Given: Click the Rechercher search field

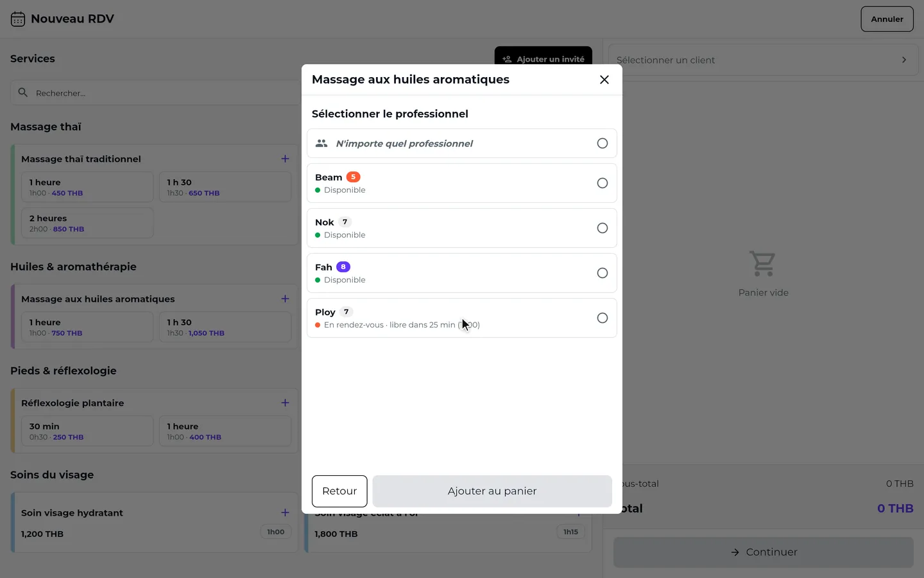Looking at the screenshot, I should (x=155, y=93).
